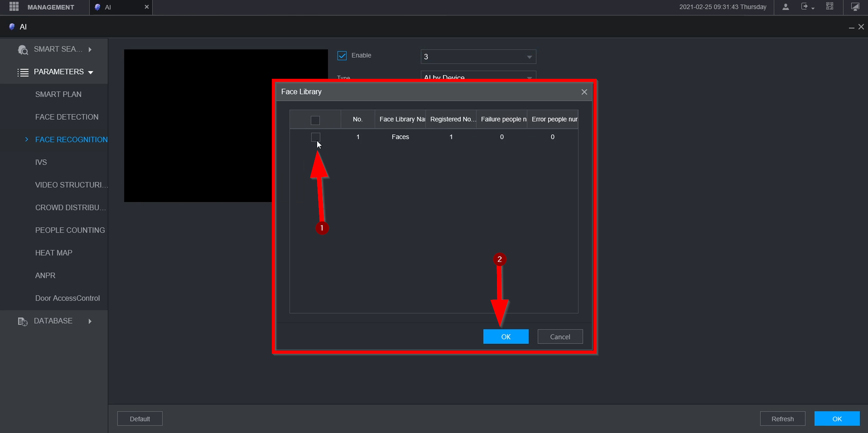Open the logout icon menu
This screenshot has height=433, width=868.
(x=807, y=7)
